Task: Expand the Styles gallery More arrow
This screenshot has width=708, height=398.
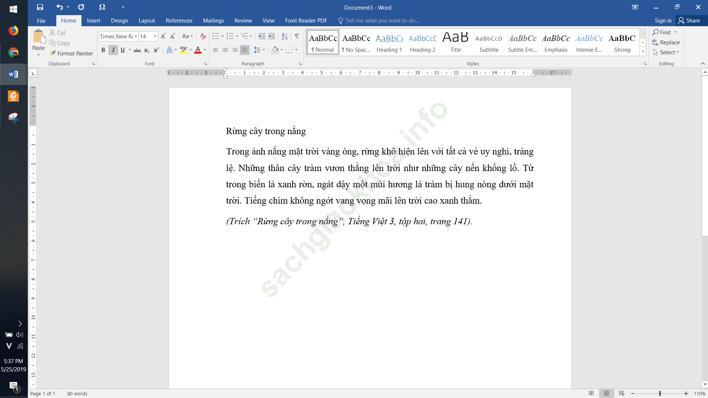Action: click(643, 52)
